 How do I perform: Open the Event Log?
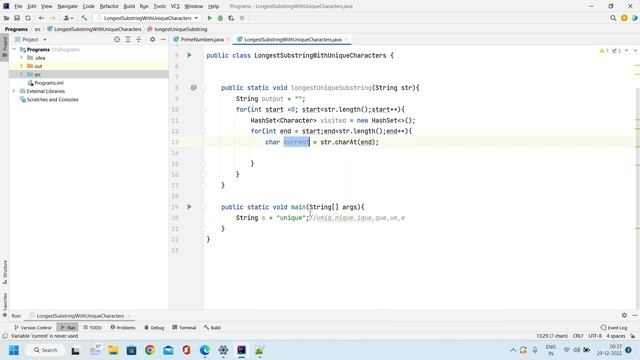coord(614,327)
